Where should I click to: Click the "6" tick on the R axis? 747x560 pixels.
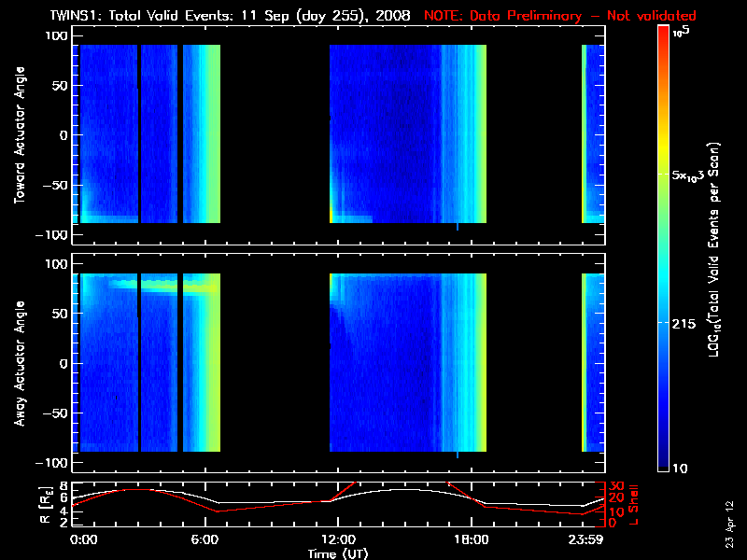(x=64, y=497)
